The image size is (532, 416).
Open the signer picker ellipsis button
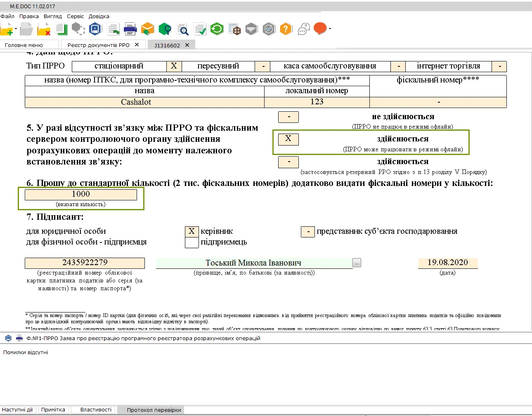(x=357, y=263)
